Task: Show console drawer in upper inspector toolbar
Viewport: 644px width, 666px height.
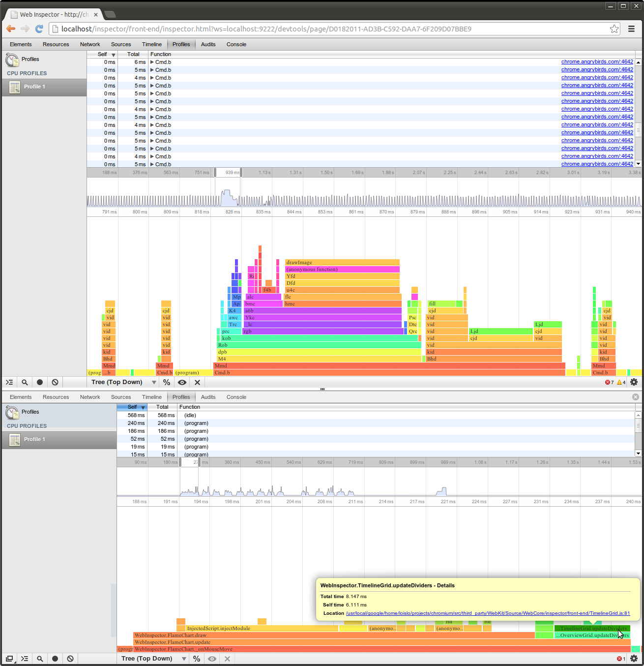Action: pyautogui.click(x=9, y=382)
